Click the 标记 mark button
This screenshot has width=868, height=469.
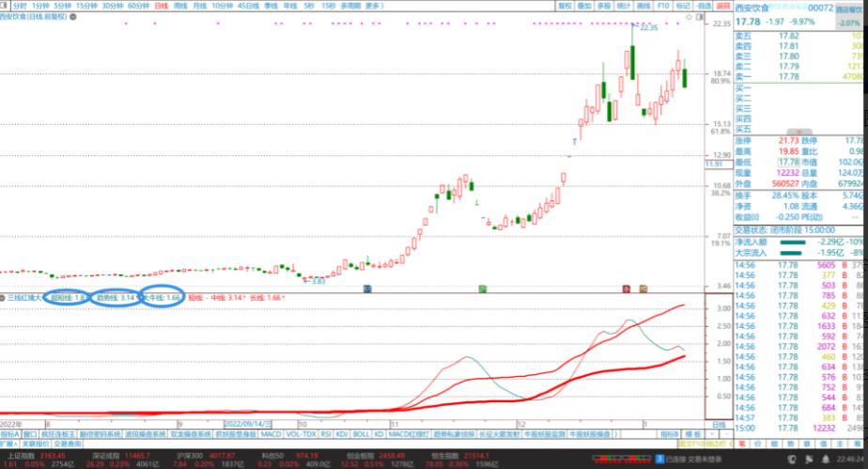683,6
